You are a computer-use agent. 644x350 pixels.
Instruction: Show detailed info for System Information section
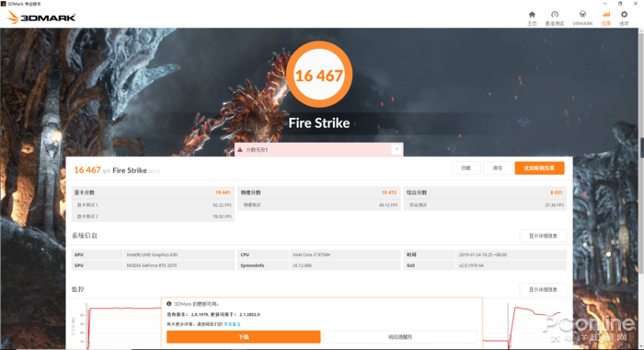[x=543, y=236]
